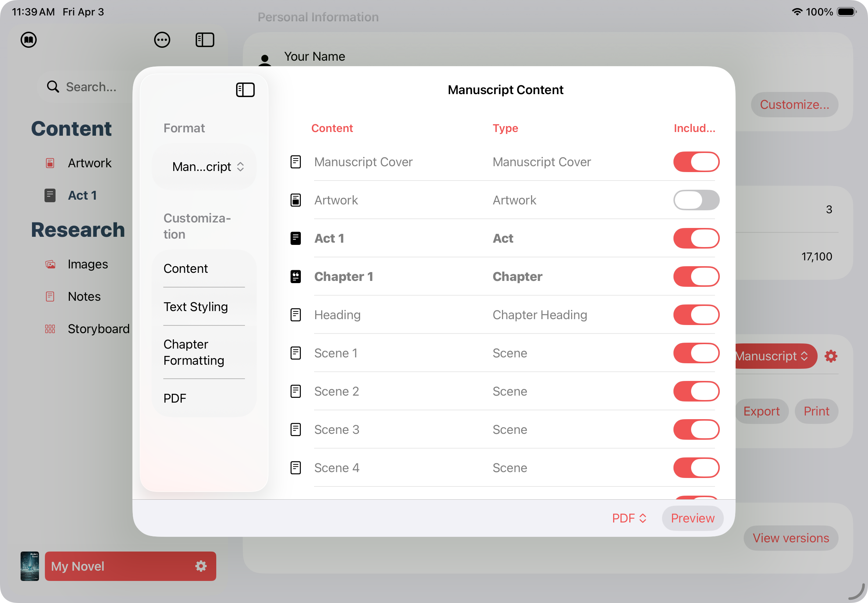
Task: Click the gear icon on the My Novel bar
Action: (201, 566)
